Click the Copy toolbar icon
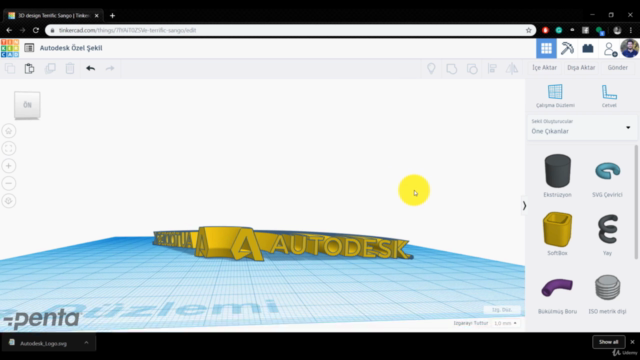This screenshot has height=360, width=640. point(10,68)
